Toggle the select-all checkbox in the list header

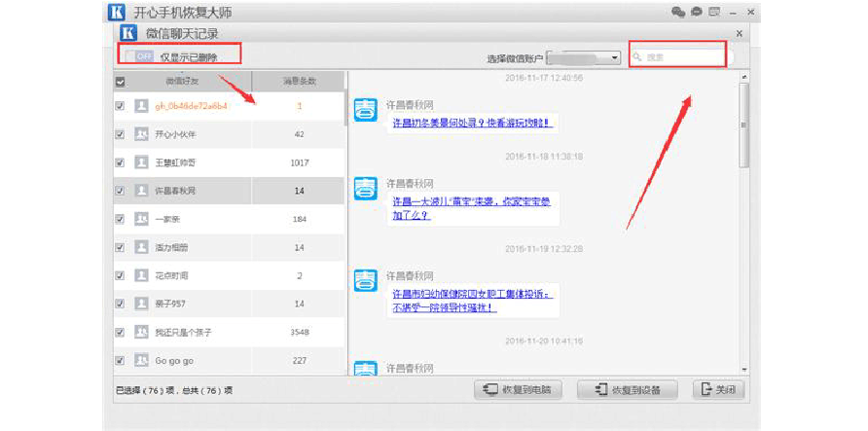[x=120, y=82]
